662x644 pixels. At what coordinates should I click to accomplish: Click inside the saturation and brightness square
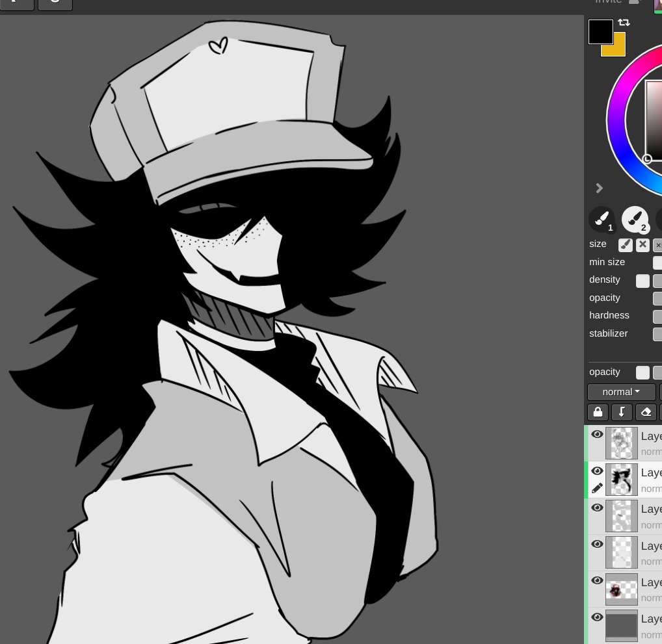pos(654,120)
